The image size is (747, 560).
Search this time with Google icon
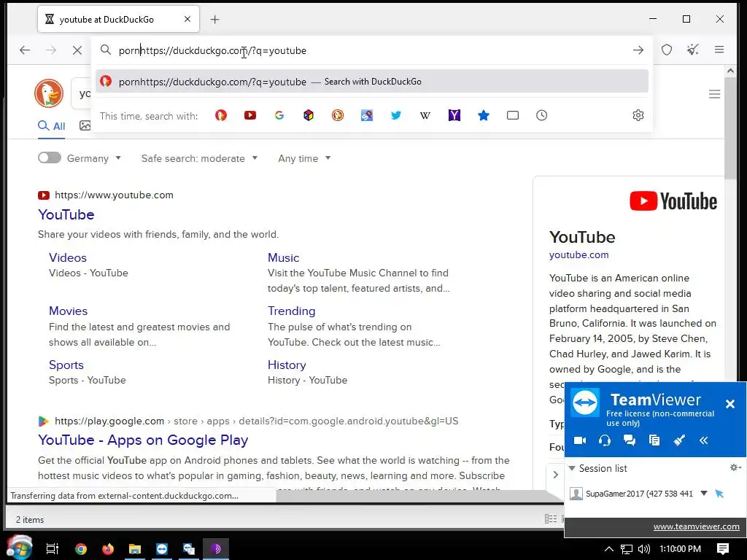tap(279, 115)
